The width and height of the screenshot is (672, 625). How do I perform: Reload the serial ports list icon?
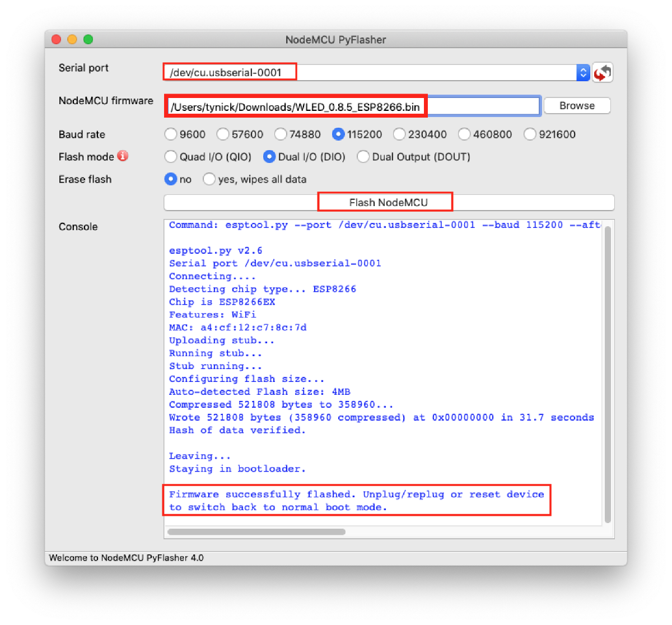(603, 72)
